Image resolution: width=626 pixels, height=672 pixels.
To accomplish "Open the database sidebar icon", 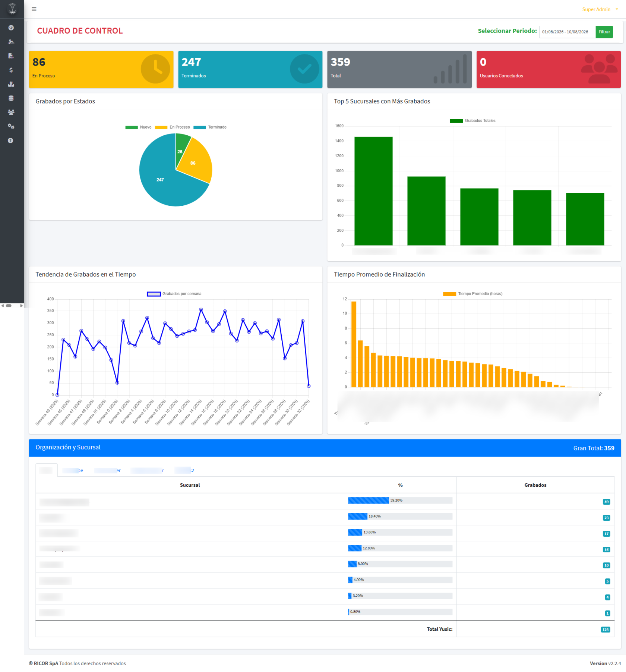I will [11, 98].
